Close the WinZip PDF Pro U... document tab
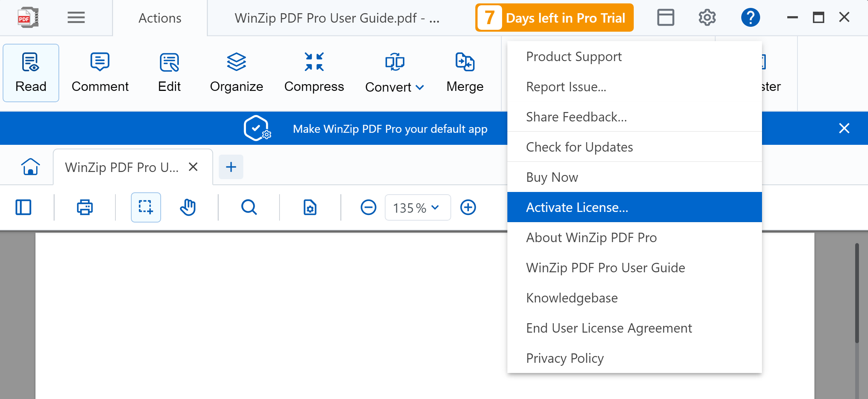This screenshot has width=868, height=399. [193, 167]
